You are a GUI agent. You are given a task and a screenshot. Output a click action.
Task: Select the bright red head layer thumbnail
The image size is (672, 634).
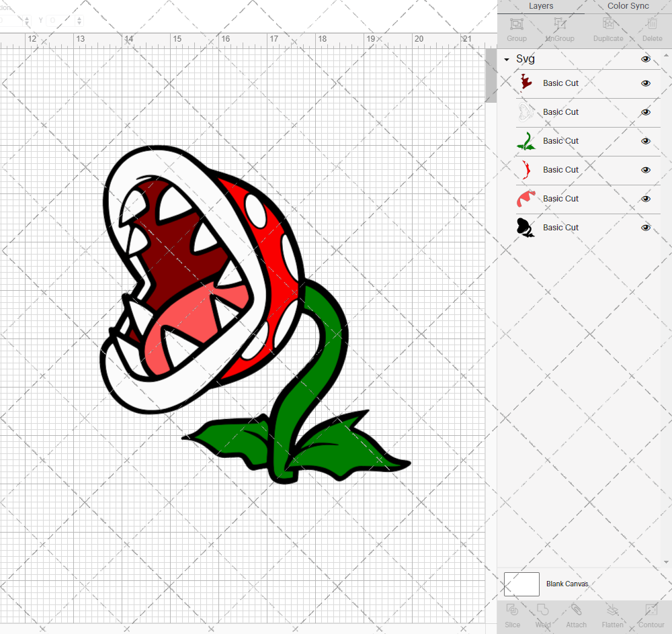(527, 170)
